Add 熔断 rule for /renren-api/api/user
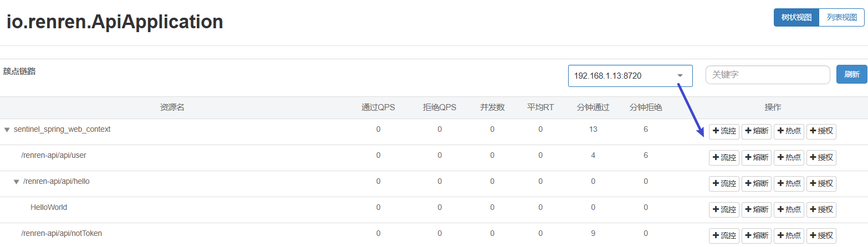 (757, 157)
